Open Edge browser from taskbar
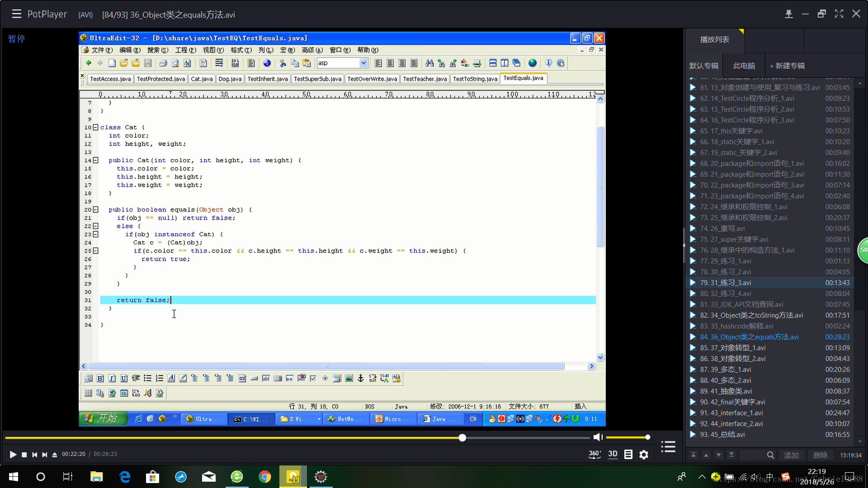The width and height of the screenshot is (868, 488). (x=125, y=477)
